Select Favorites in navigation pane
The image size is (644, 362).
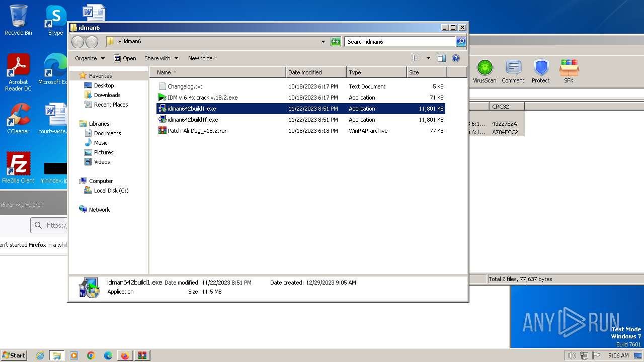(100, 76)
